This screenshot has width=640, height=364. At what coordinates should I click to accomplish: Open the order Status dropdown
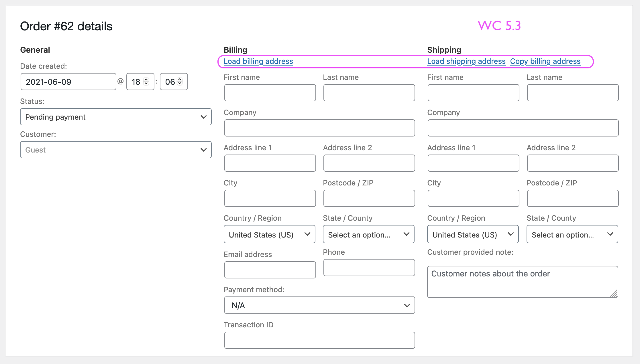click(x=116, y=117)
